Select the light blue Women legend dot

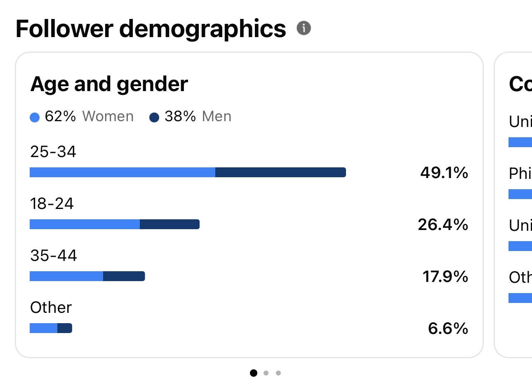[x=35, y=117]
